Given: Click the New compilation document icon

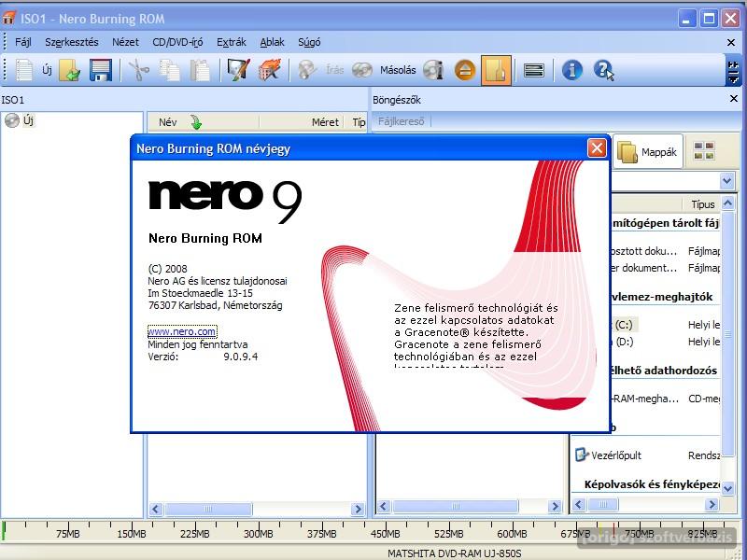Looking at the screenshot, I should [x=24, y=70].
